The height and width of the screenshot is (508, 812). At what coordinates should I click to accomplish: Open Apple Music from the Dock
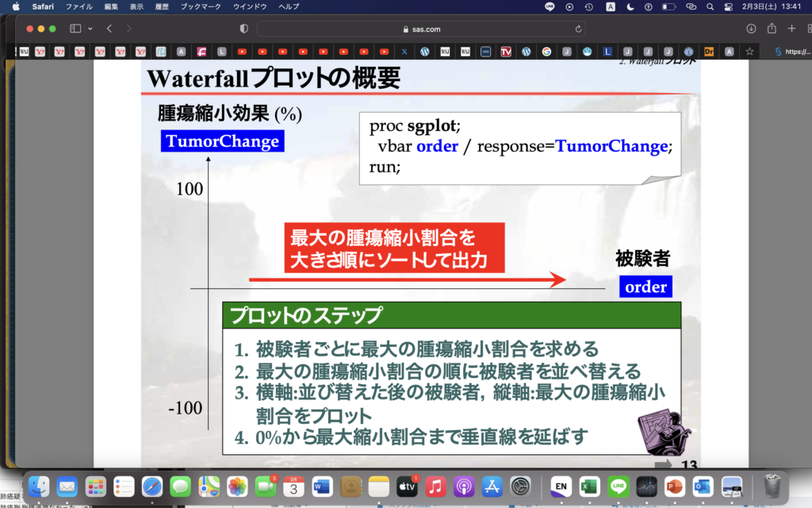pyautogui.click(x=437, y=488)
